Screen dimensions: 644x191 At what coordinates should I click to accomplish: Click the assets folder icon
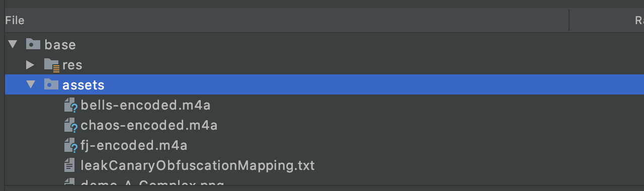(51, 84)
